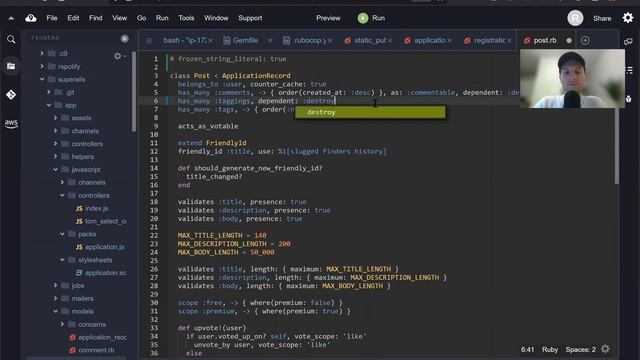Image resolution: width=640 pixels, height=360 pixels.
Task: Close the static_pub tab
Action: coord(390,41)
